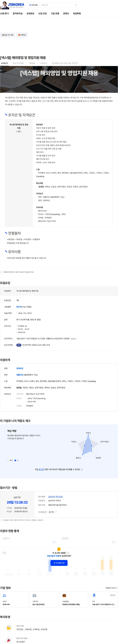
Task: Click the 대졸이상 education link
Action: pos(20,375)
